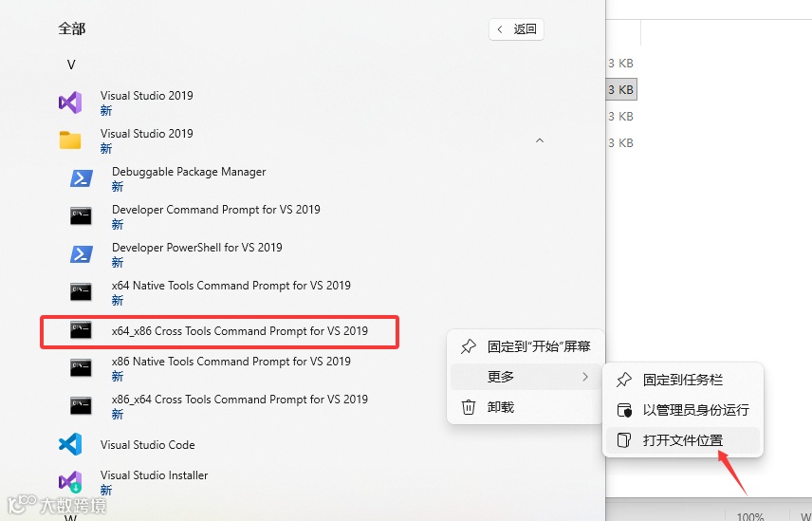Select the highlighted 3 KB row in background window

pyautogui.click(x=621, y=89)
